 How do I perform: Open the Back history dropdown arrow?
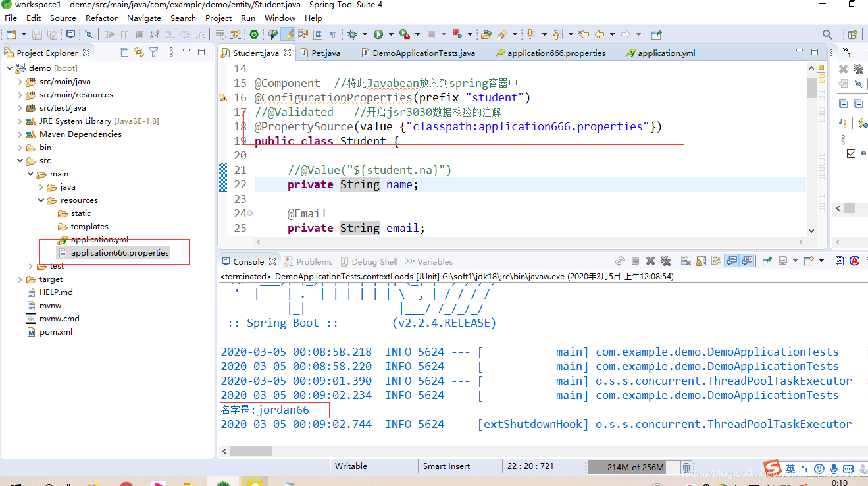pyautogui.click(x=612, y=34)
